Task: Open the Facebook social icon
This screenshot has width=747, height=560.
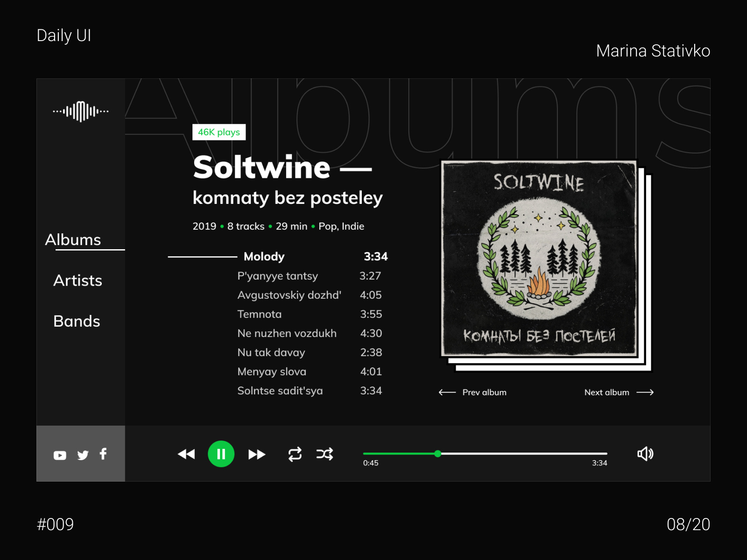Action: click(103, 454)
